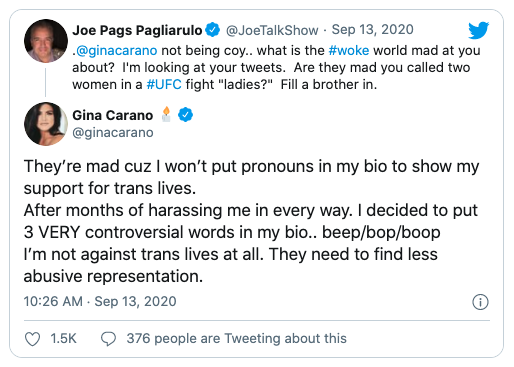This screenshot has width=514, height=367.
Task: Open @ginacarano handle under Gina's name
Action: tap(113, 133)
